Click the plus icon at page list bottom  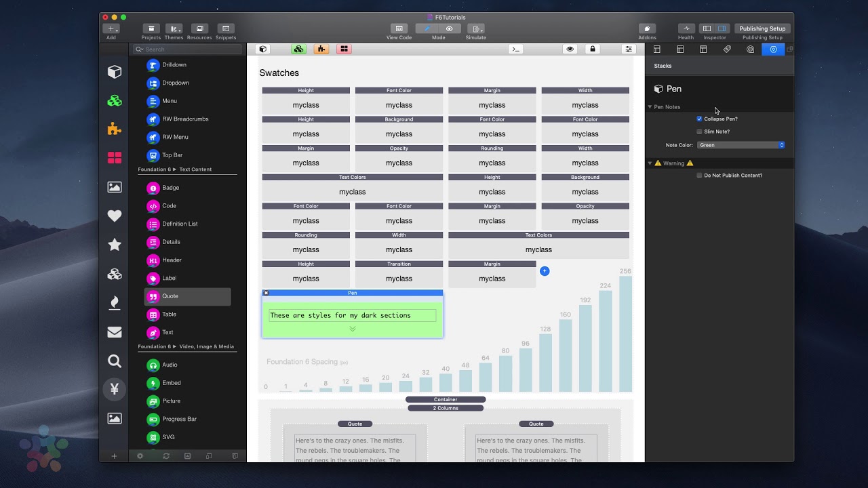pos(114,456)
